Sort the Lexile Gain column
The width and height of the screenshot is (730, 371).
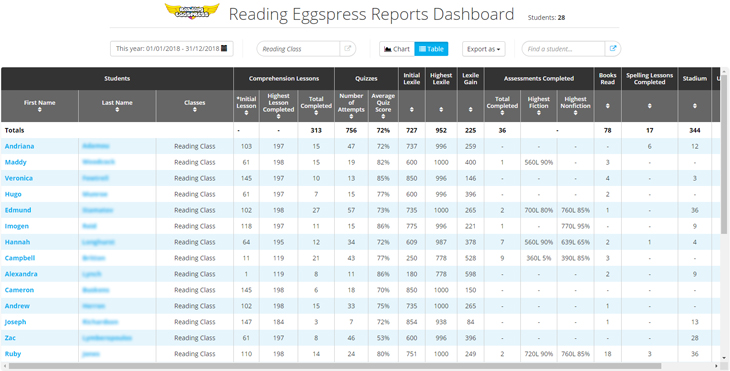click(470, 110)
